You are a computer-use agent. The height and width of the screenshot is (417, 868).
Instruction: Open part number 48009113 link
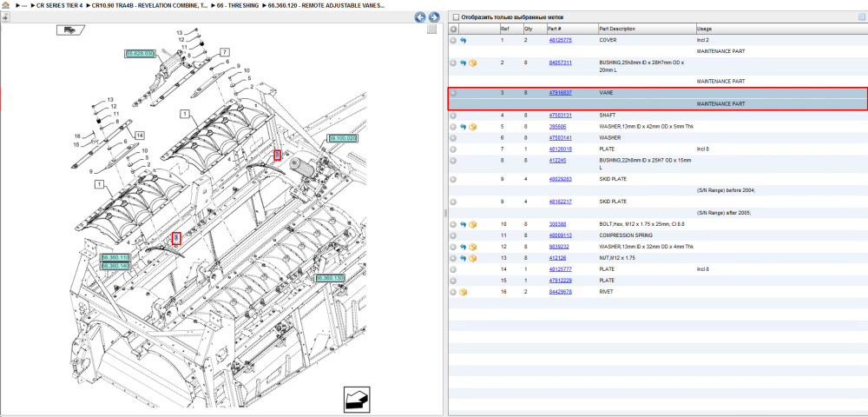pos(560,235)
